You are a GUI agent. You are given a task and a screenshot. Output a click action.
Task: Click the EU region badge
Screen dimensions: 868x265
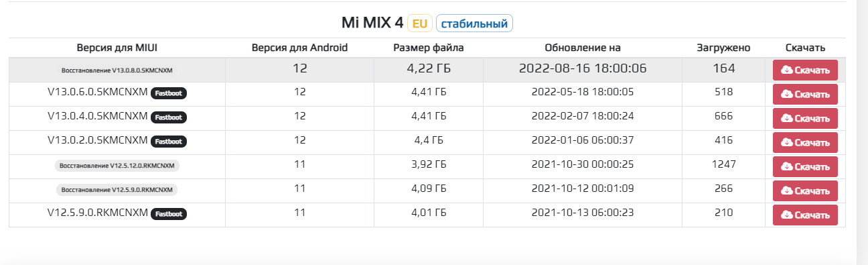(420, 23)
